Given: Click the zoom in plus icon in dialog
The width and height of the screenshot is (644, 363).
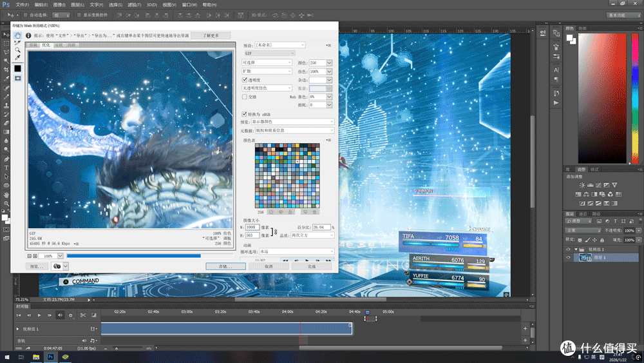Looking at the screenshot, I should click(x=35, y=256).
